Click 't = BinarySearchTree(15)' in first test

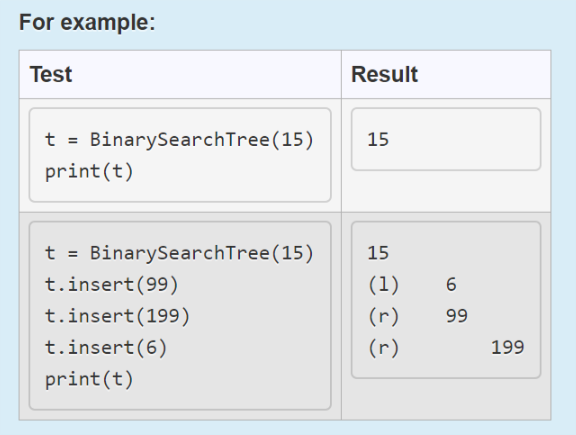coord(179,140)
